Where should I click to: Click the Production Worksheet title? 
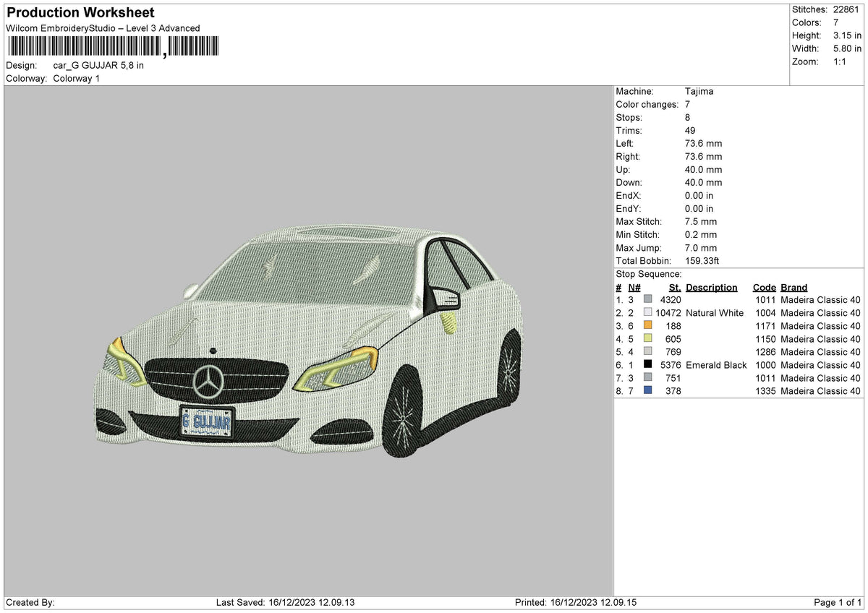[x=80, y=13]
